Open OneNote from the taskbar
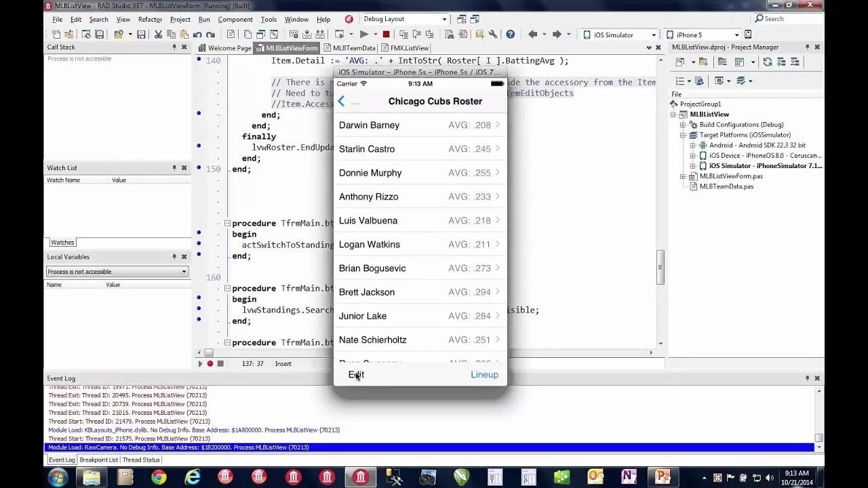The height and width of the screenshot is (488, 868). [x=629, y=477]
